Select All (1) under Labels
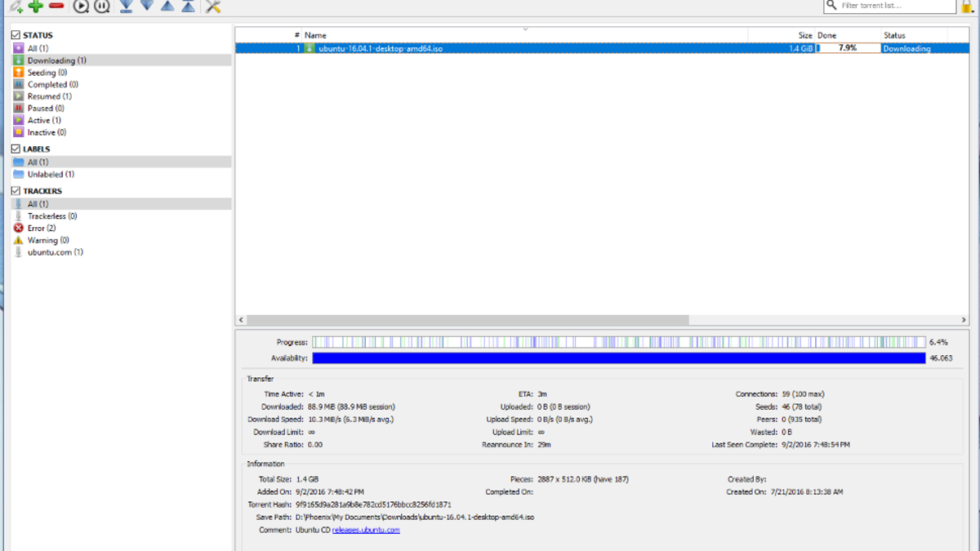 [x=121, y=162]
